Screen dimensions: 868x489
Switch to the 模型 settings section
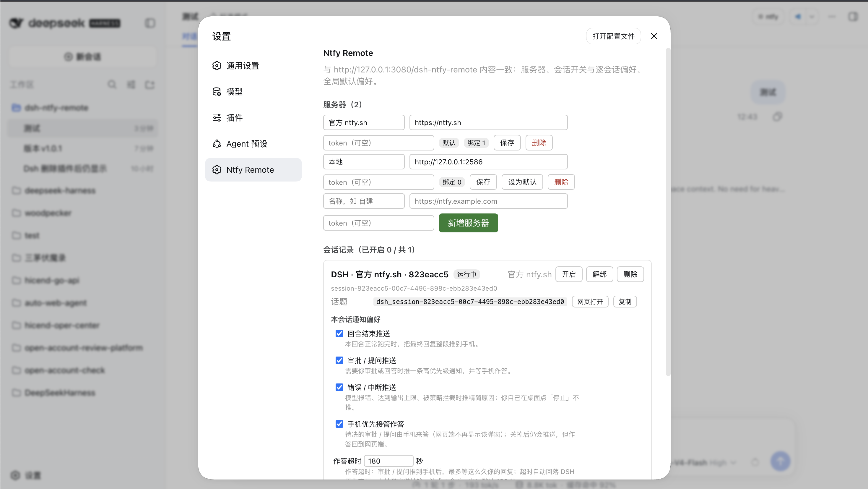pos(253,92)
